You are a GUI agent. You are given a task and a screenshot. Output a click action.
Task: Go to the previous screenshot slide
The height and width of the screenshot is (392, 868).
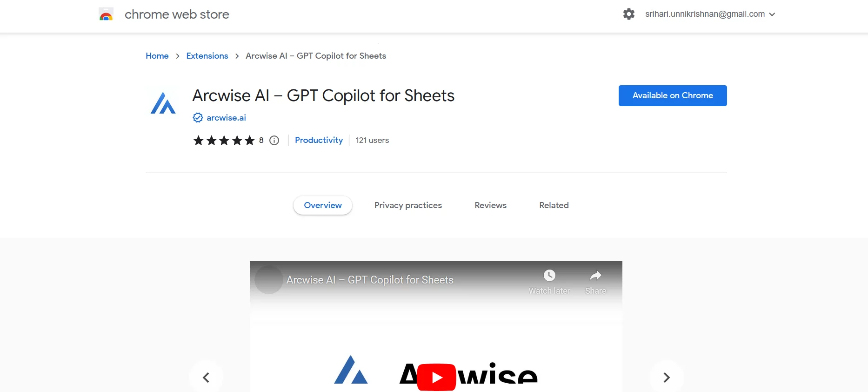[206, 377]
